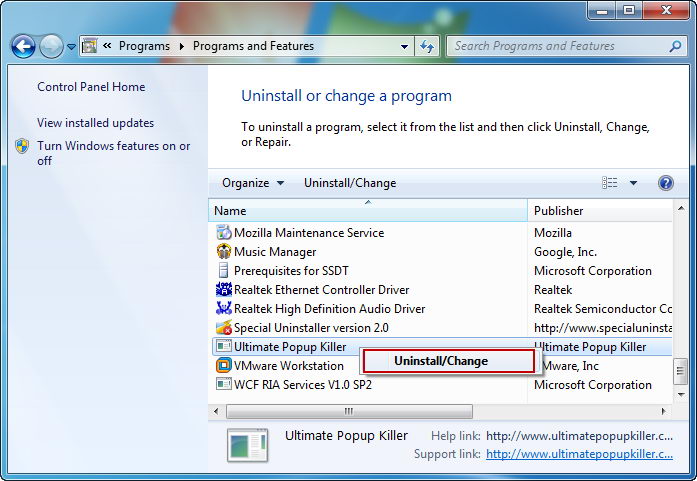Click the Realtek Semiconductor publisher cell
The width and height of the screenshot is (697, 481).
(603, 309)
